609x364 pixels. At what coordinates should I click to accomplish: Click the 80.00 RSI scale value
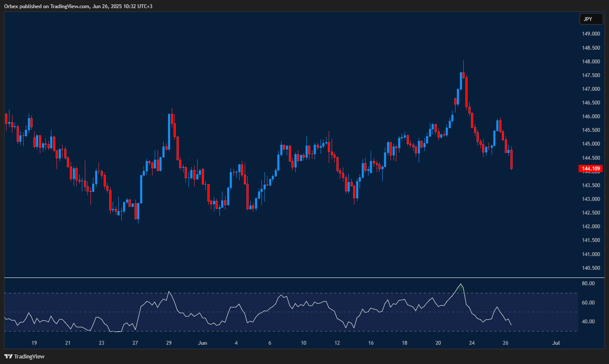589,283
